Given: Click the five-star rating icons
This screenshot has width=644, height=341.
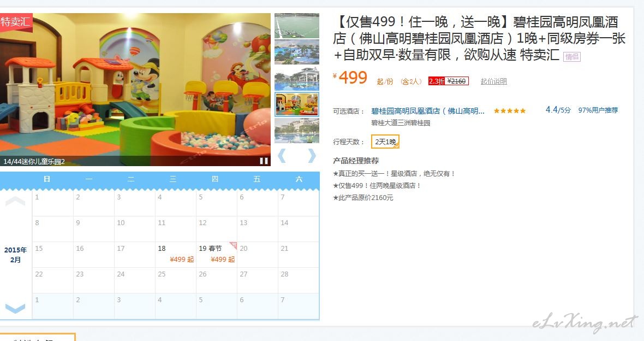Looking at the screenshot, I should pyautogui.click(x=510, y=110).
